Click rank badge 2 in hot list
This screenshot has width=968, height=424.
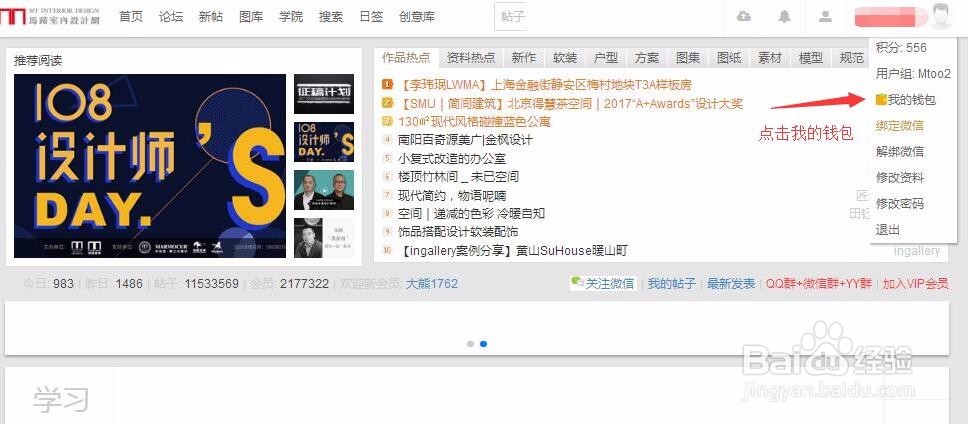tap(388, 102)
